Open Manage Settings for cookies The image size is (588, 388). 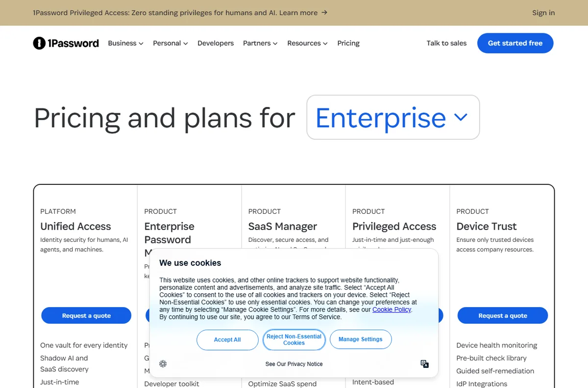361,339
